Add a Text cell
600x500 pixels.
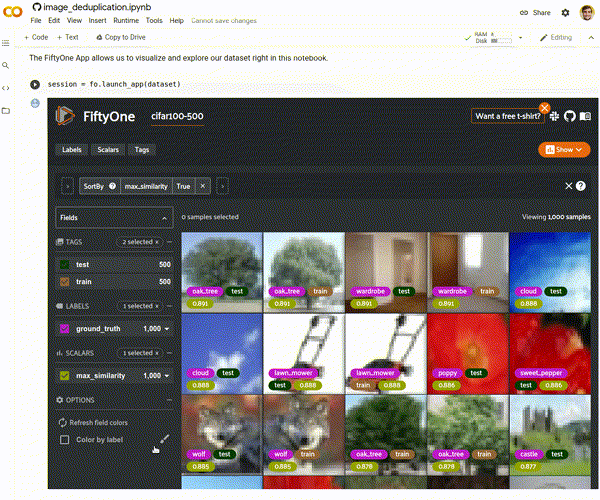pos(68,37)
